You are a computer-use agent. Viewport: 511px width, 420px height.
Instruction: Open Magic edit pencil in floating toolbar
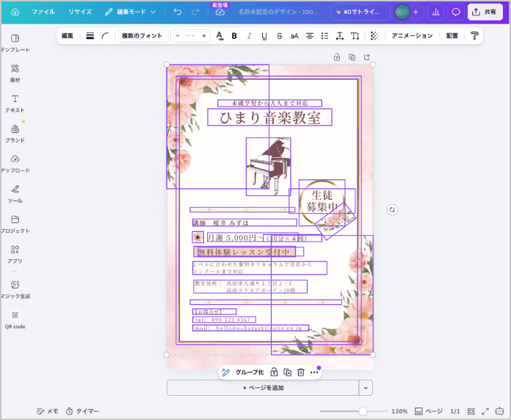(x=226, y=372)
